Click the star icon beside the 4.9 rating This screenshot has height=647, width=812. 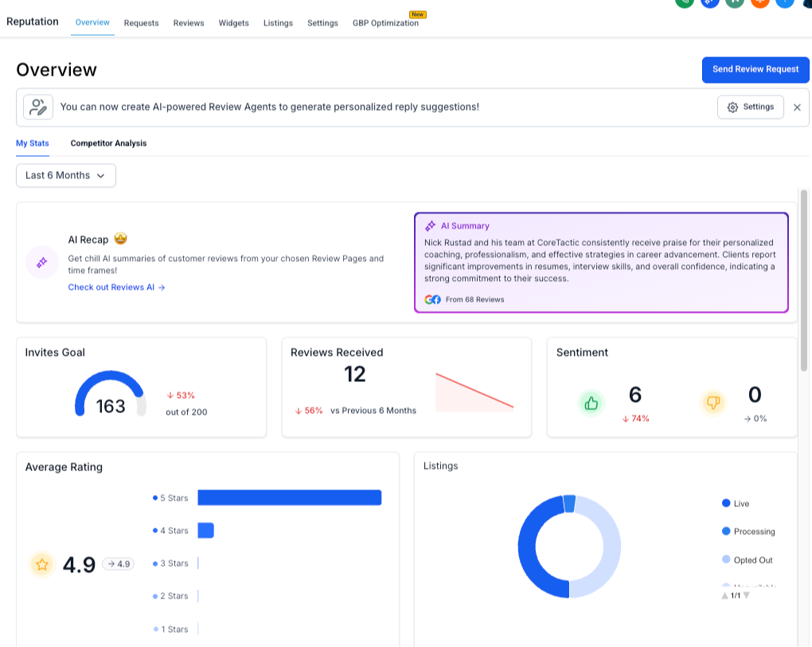[x=42, y=564]
